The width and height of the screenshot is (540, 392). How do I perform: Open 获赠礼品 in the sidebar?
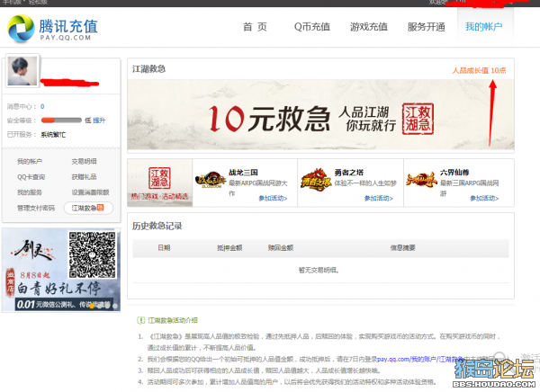tap(84, 177)
